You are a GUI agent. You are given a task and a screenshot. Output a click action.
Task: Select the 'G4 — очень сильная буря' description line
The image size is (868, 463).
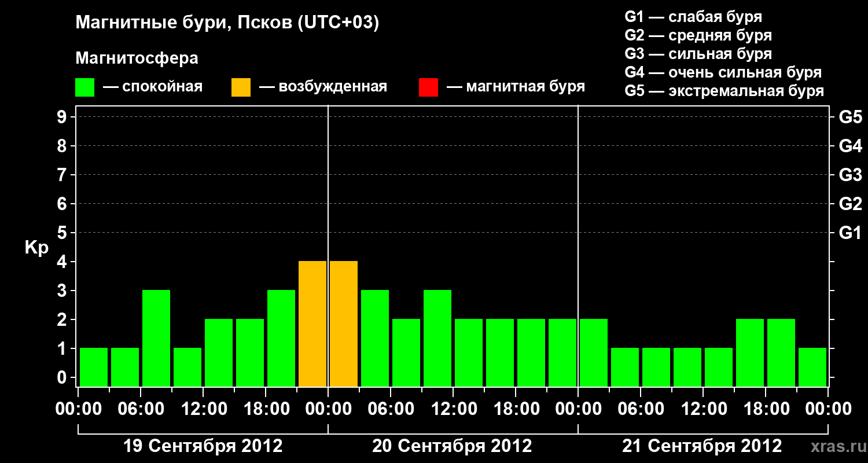pos(723,72)
